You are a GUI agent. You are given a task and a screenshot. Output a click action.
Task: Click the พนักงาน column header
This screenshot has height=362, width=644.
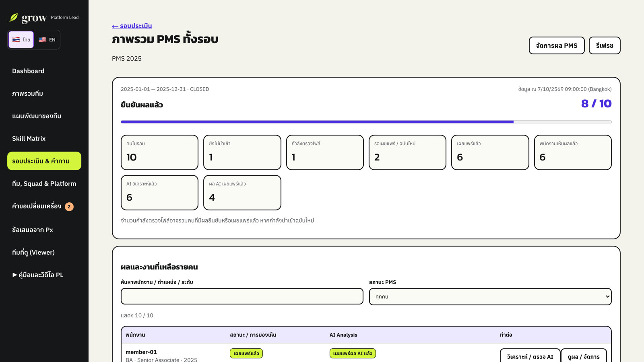[135, 335]
